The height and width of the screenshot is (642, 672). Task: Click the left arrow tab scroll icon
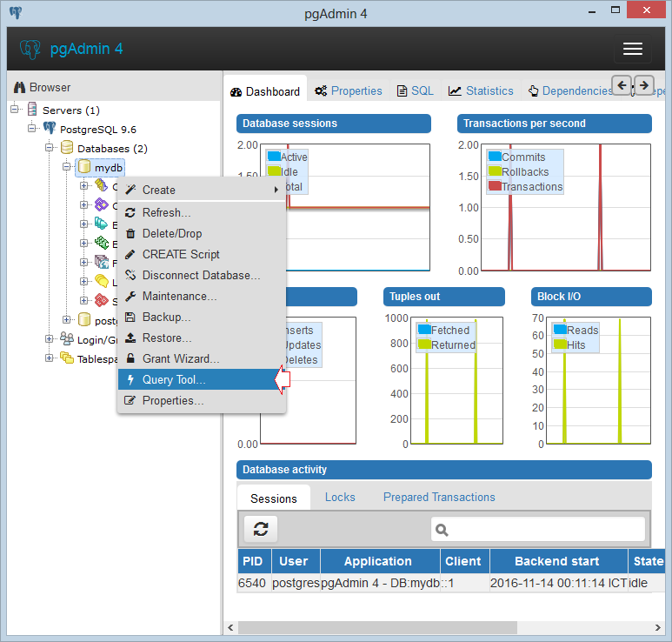[622, 85]
